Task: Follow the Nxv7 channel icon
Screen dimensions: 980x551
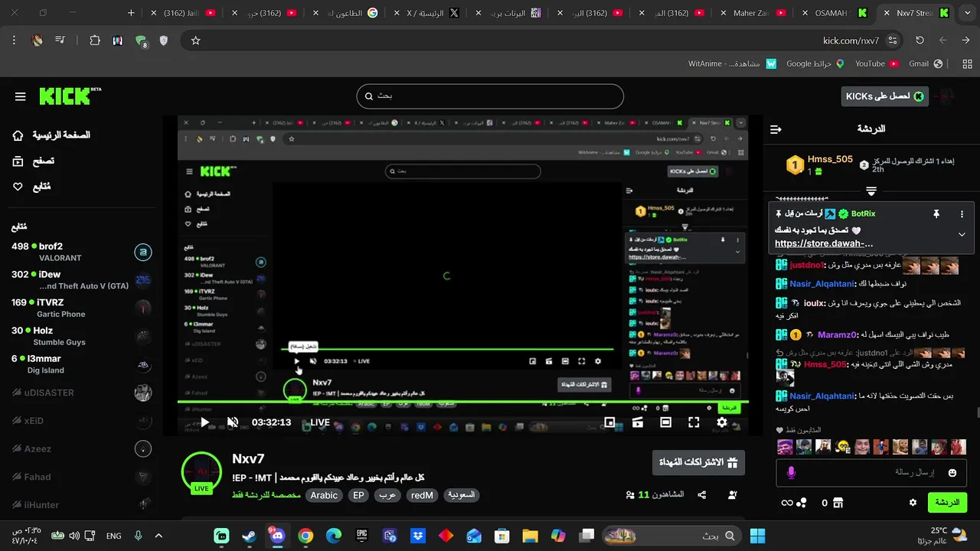Action: click(733, 495)
